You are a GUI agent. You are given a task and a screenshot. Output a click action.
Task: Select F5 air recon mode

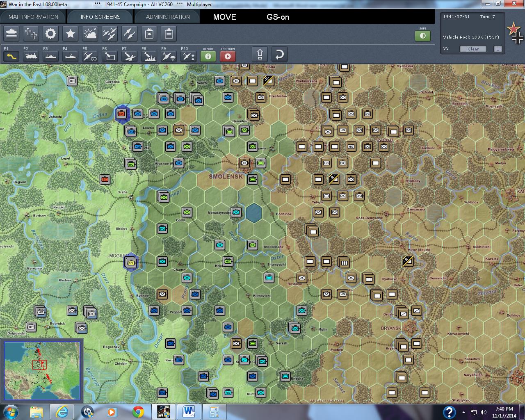pyautogui.click(x=90, y=56)
